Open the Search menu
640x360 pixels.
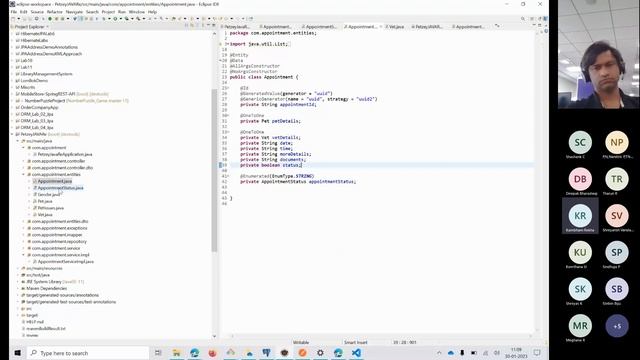(x=92, y=12)
